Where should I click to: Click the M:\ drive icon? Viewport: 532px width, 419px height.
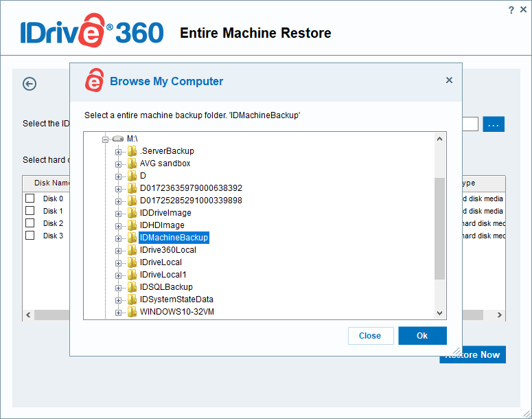coord(118,139)
